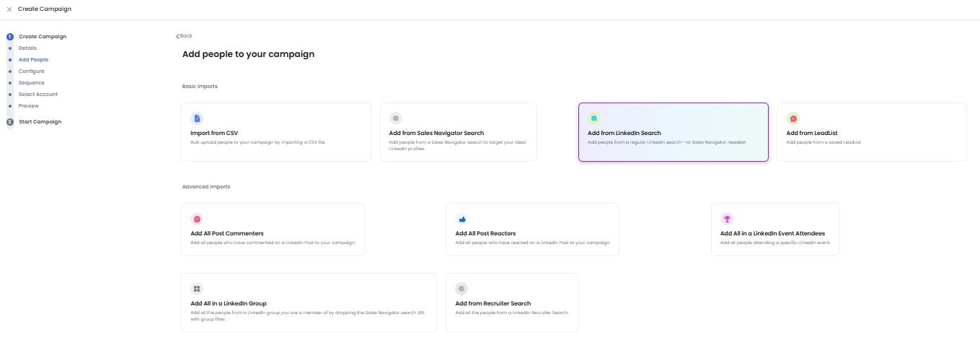Choose Add from LeadList

pyautogui.click(x=872, y=132)
